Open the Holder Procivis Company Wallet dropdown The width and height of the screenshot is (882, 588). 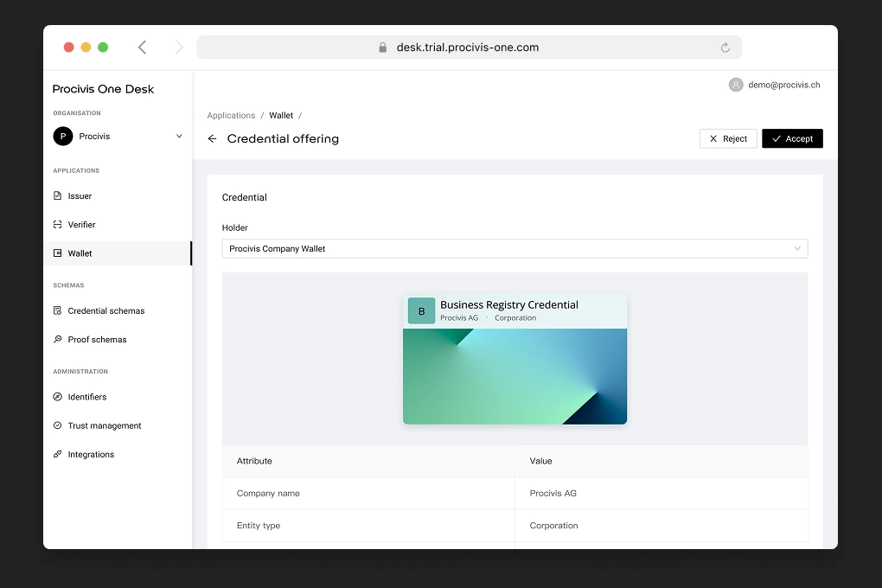(514, 249)
